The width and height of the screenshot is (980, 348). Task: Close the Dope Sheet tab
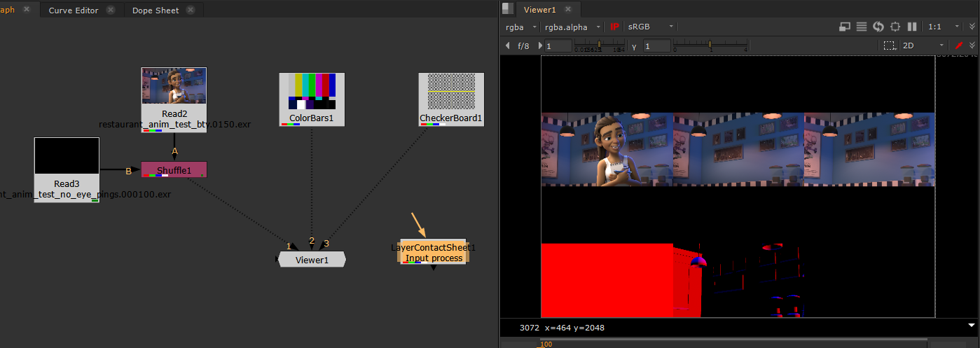(x=191, y=11)
